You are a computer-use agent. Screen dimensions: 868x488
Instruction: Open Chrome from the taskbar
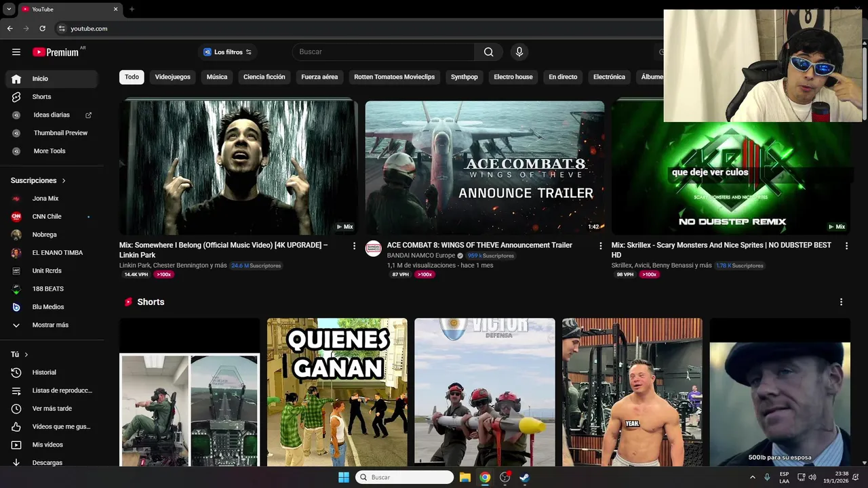[485, 477]
